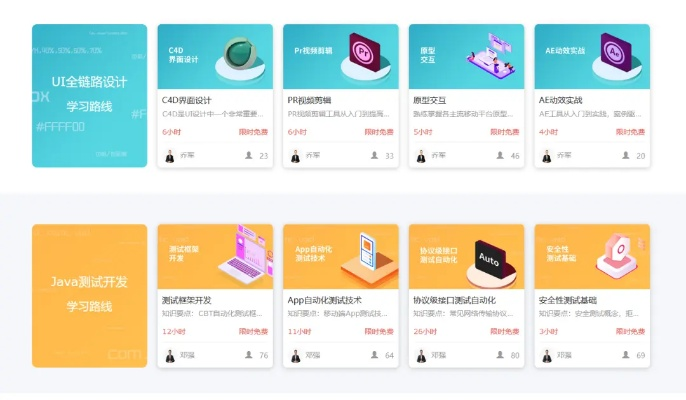Click the Auto block icon on the 协议级接口 banner
The height and width of the screenshot is (400, 686).
[490, 259]
